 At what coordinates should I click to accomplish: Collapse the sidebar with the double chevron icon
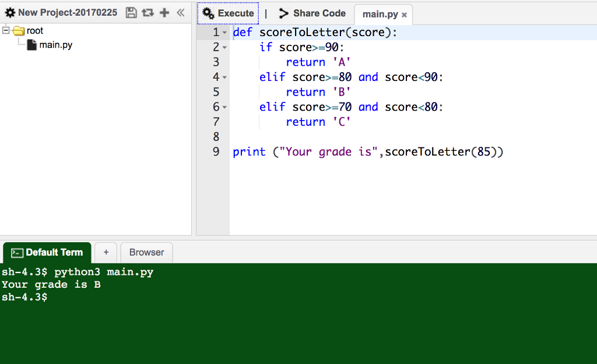(180, 12)
